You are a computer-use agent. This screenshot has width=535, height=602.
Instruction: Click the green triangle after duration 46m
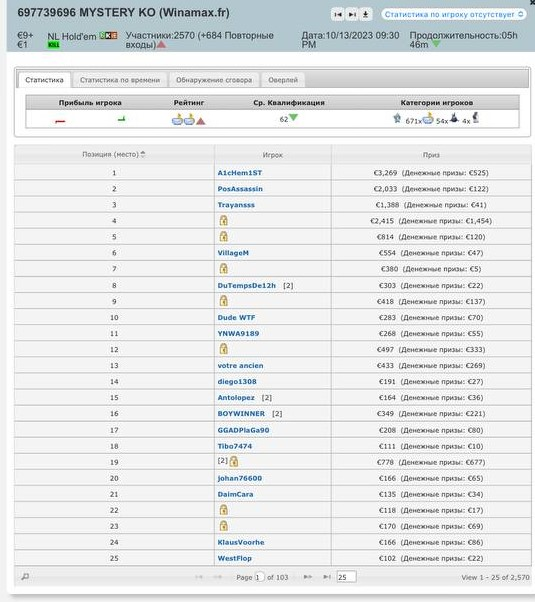pyautogui.click(x=436, y=44)
